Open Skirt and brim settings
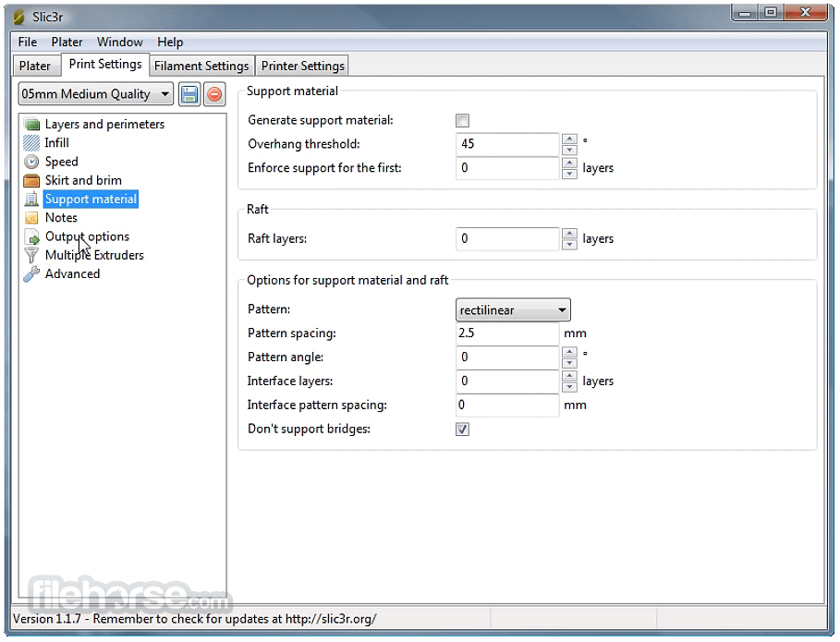The width and height of the screenshot is (840, 642). click(83, 180)
